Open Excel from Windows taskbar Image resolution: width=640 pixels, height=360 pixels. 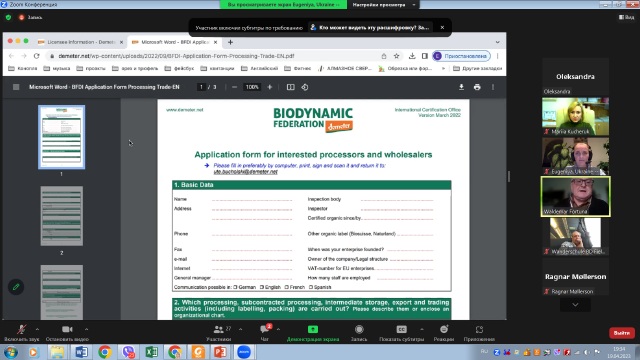point(151,352)
